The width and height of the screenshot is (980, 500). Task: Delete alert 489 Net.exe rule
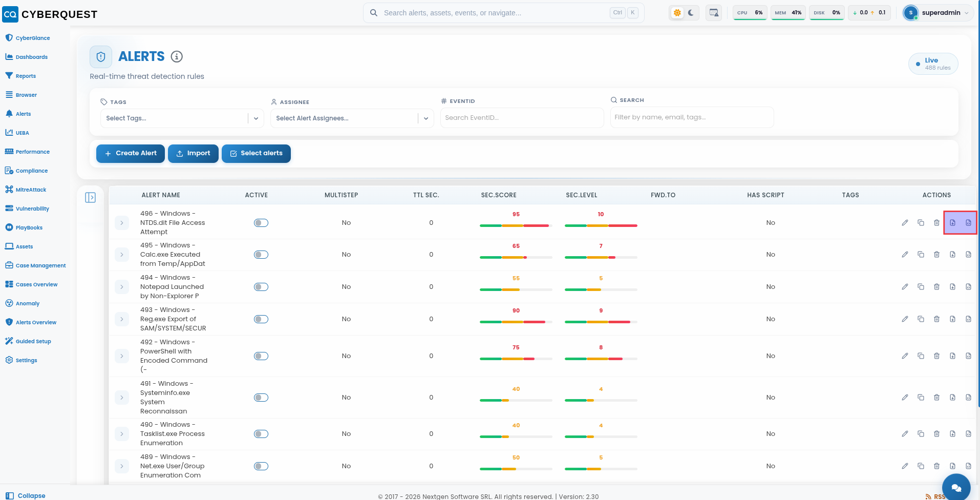click(937, 466)
